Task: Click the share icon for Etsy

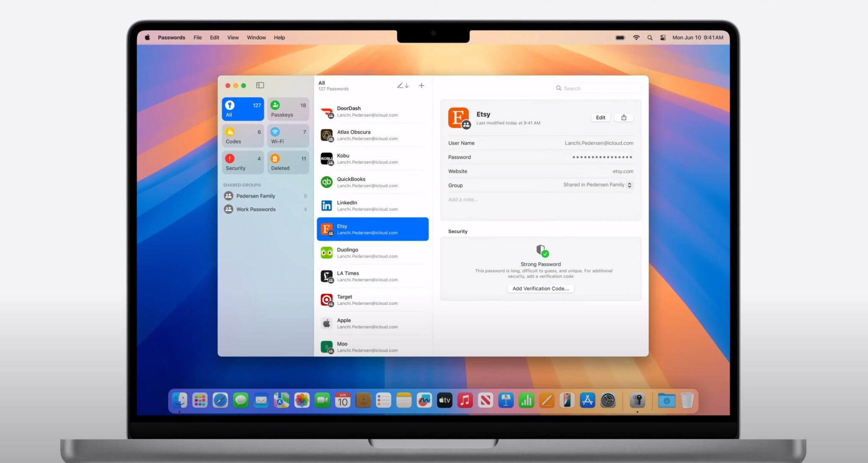Action: [x=623, y=118]
